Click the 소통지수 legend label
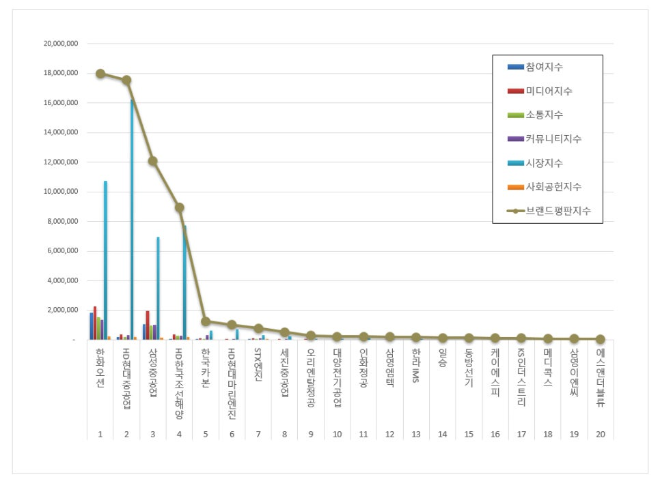Viewport: 660px width, 481px height. [548, 115]
